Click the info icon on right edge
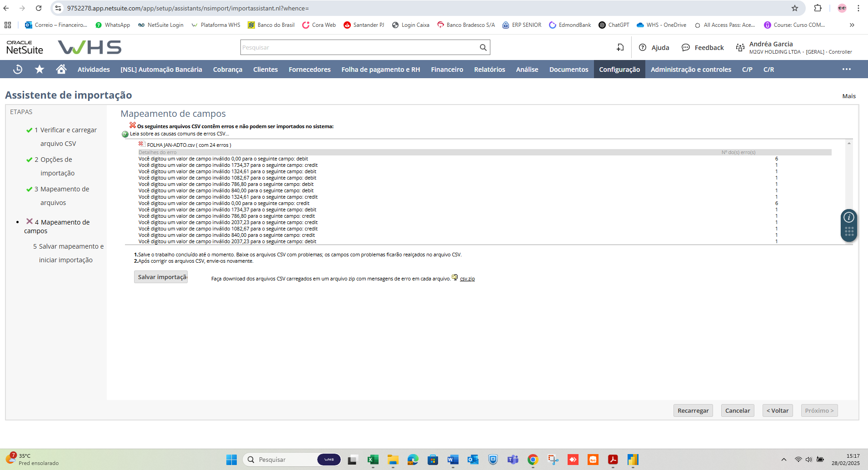 (x=848, y=218)
